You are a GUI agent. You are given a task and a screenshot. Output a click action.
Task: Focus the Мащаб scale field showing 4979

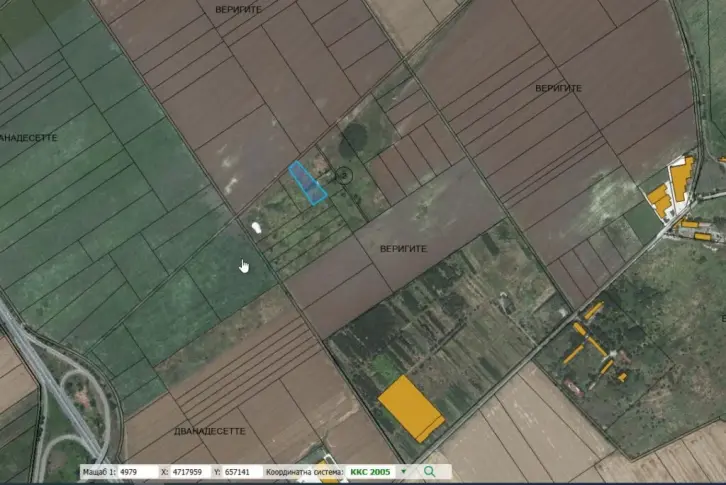click(x=138, y=472)
